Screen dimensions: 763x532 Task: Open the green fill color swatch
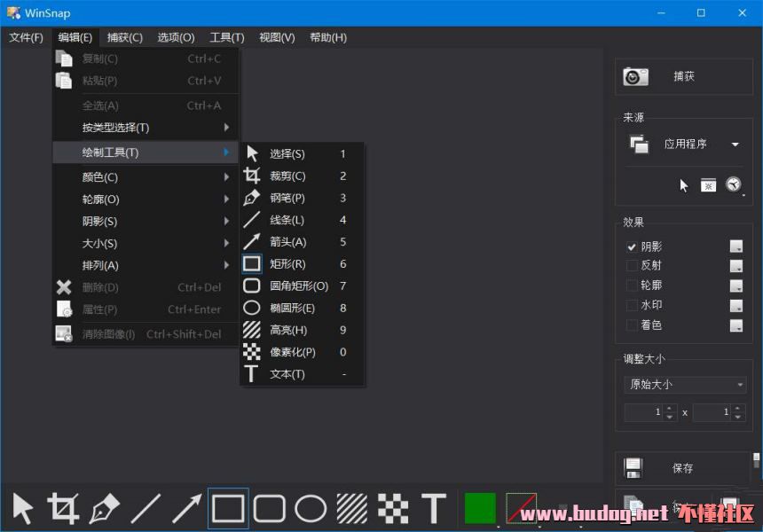point(480,509)
